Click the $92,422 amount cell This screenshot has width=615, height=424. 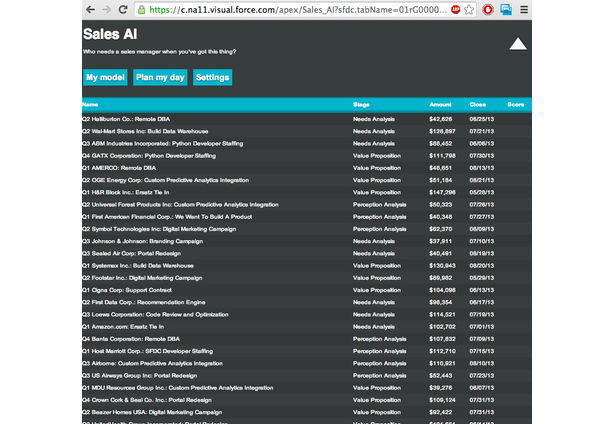(x=440, y=412)
